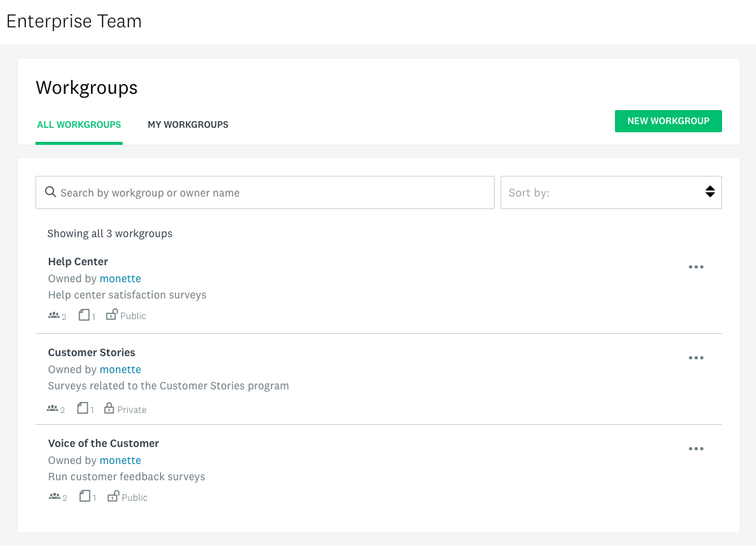Screen dimensions: 756x546
Task: Open the Help Center options menu
Action: [695, 267]
